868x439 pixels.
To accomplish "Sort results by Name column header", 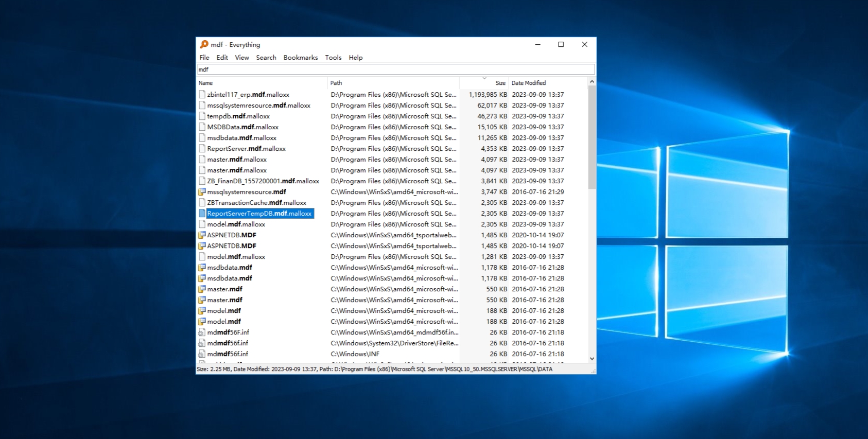I will [206, 83].
